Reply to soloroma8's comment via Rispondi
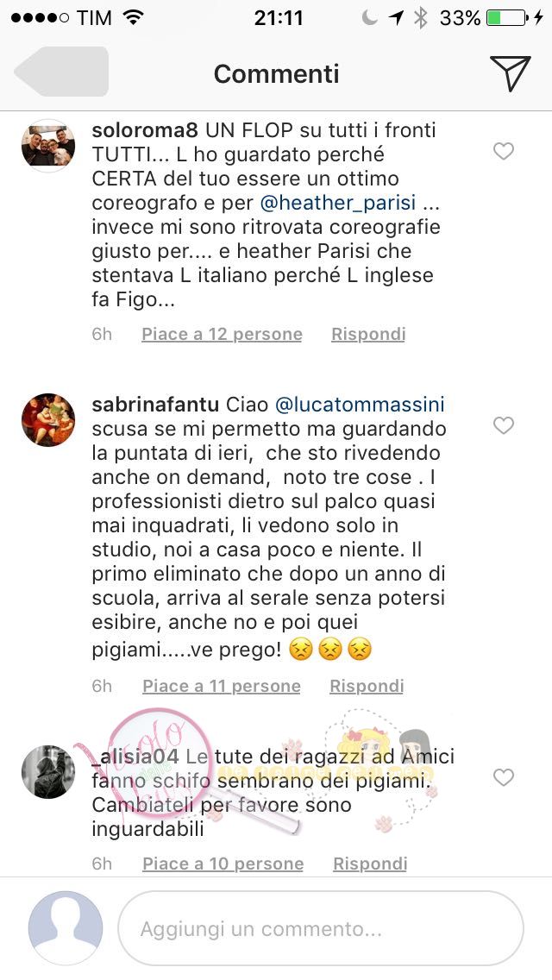The image size is (552, 980). pos(368,335)
